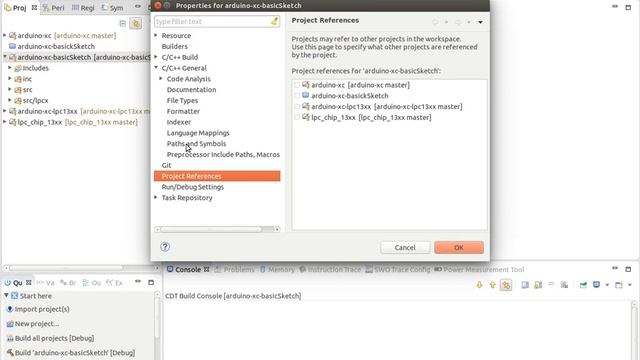Click the Collapse All icon in Project Explorer
The width and height of the screenshot is (640, 360).
pyautogui.click(x=122, y=24)
